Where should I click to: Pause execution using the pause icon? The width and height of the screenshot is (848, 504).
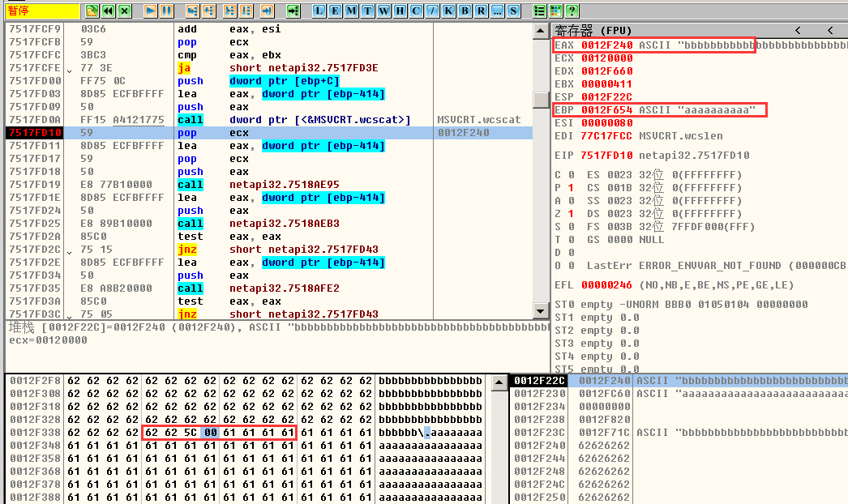click(165, 11)
